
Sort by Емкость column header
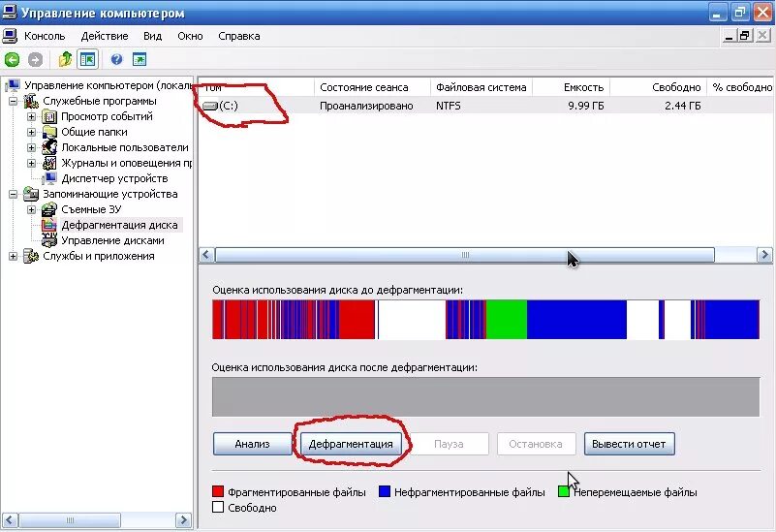tap(571, 87)
